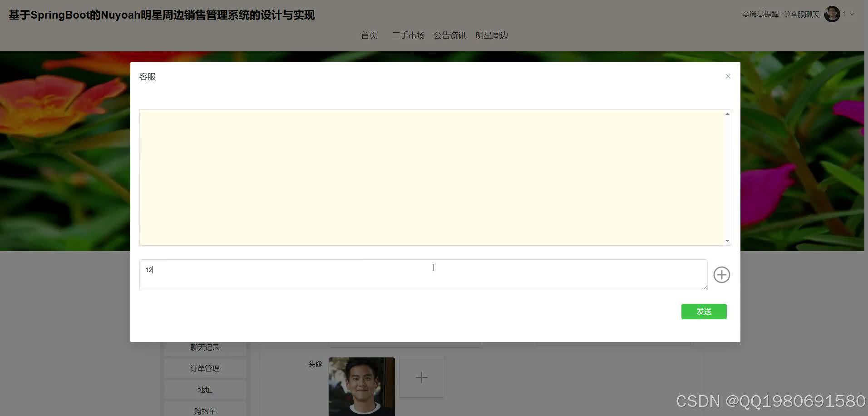Click the plus icon in the avatar upload box

pyautogui.click(x=421, y=377)
